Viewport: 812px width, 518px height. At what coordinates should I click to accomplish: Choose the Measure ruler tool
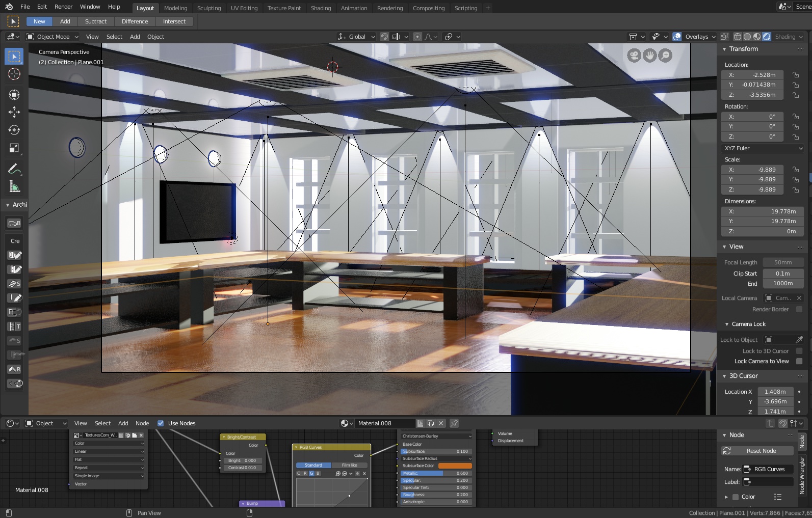(14, 187)
